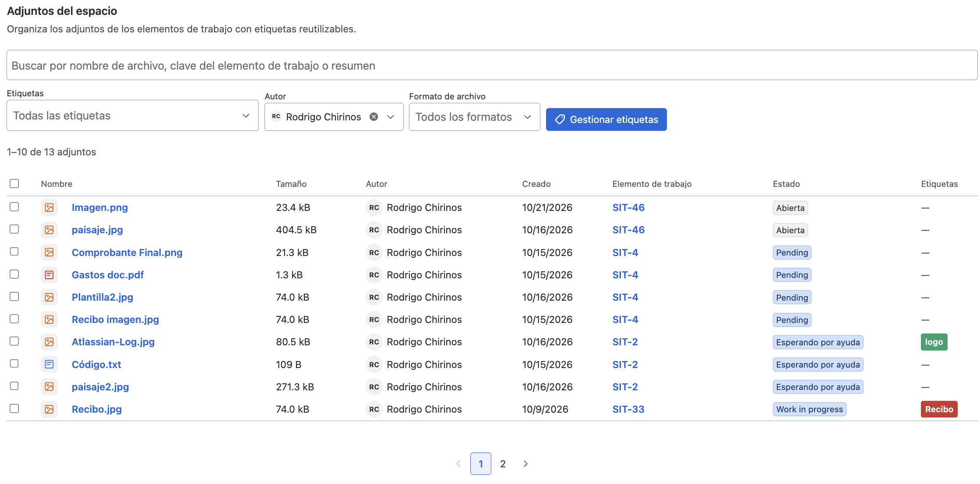Select all attachments with the header checkbox

pos(14,183)
